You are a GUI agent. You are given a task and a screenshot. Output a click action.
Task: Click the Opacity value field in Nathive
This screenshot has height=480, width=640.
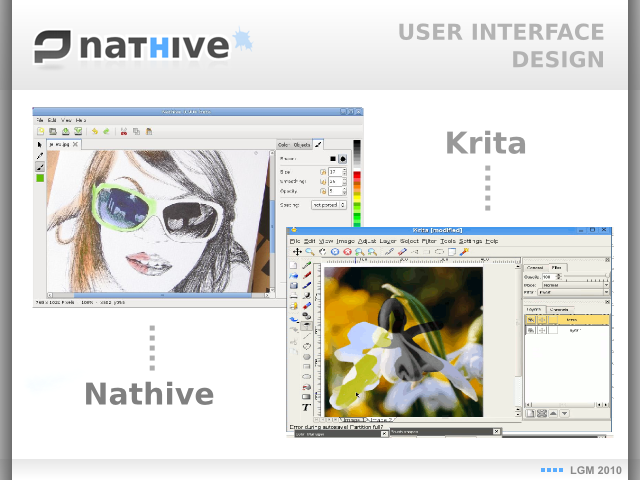336,191
